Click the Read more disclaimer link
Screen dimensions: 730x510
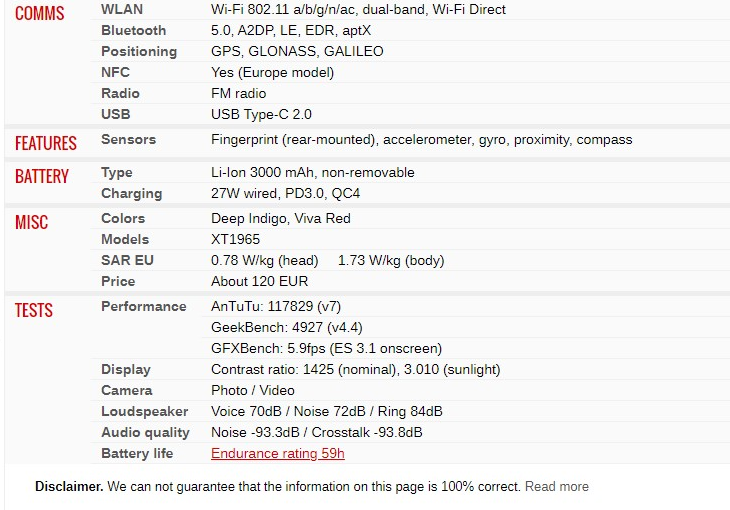point(556,487)
